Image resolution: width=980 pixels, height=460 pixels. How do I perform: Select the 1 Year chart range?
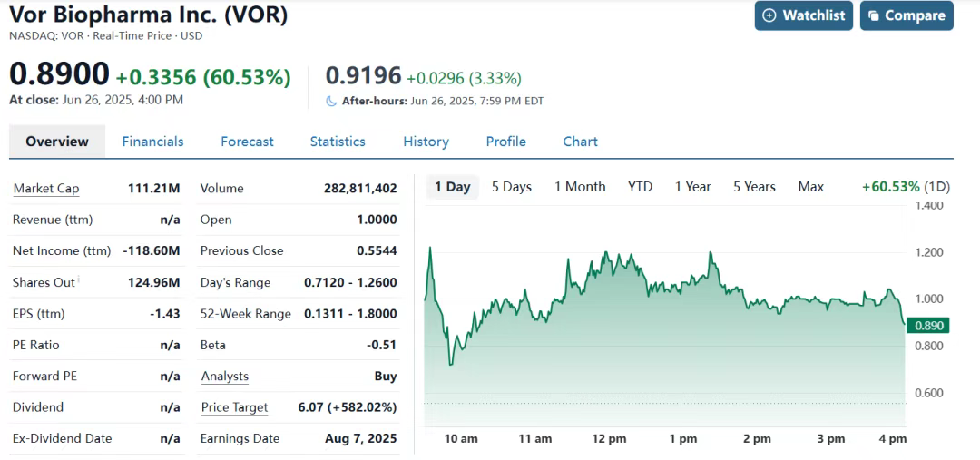tap(692, 187)
